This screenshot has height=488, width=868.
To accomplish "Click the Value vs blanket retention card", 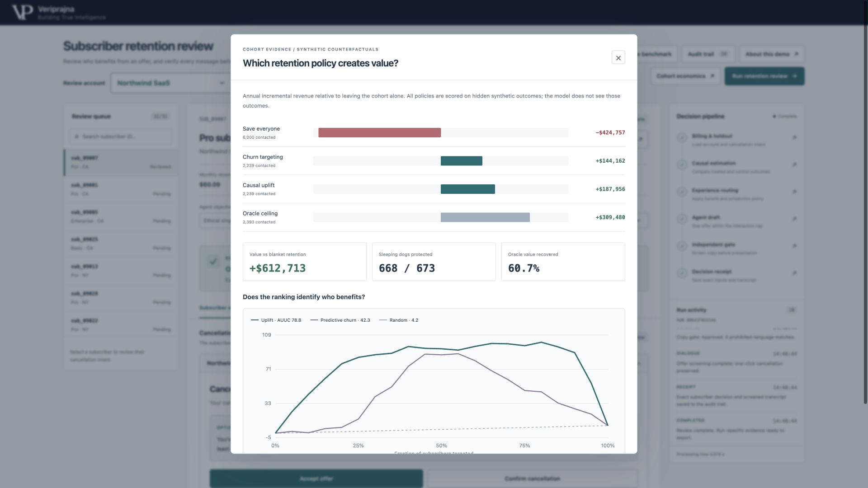I will click(304, 262).
